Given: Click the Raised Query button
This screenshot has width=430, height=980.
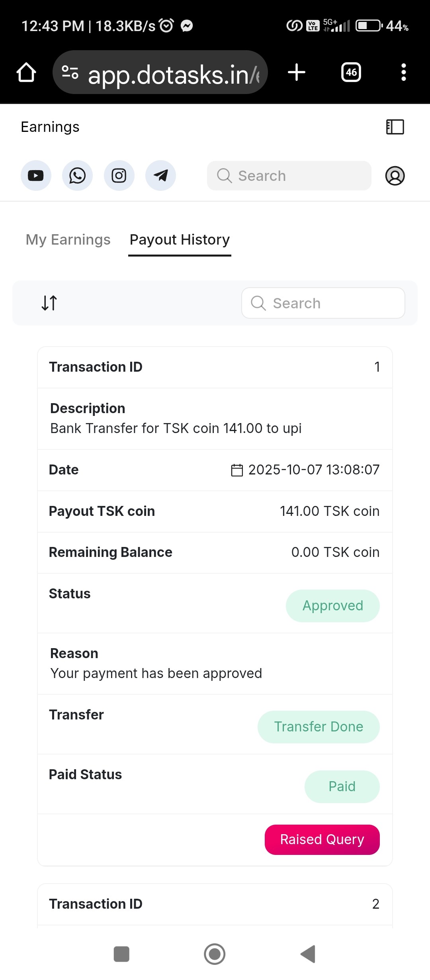Looking at the screenshot, I should click(x=322, y=839).
